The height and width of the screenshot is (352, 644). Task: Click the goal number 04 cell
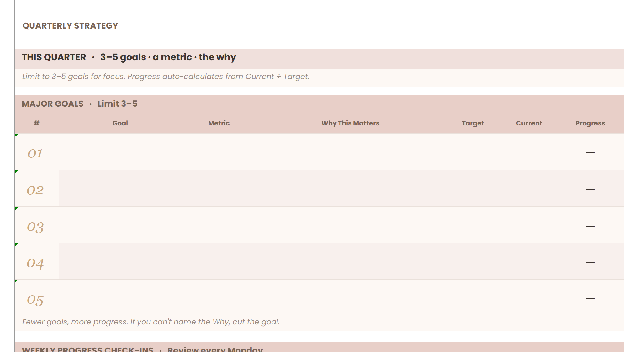coord(35,263)
